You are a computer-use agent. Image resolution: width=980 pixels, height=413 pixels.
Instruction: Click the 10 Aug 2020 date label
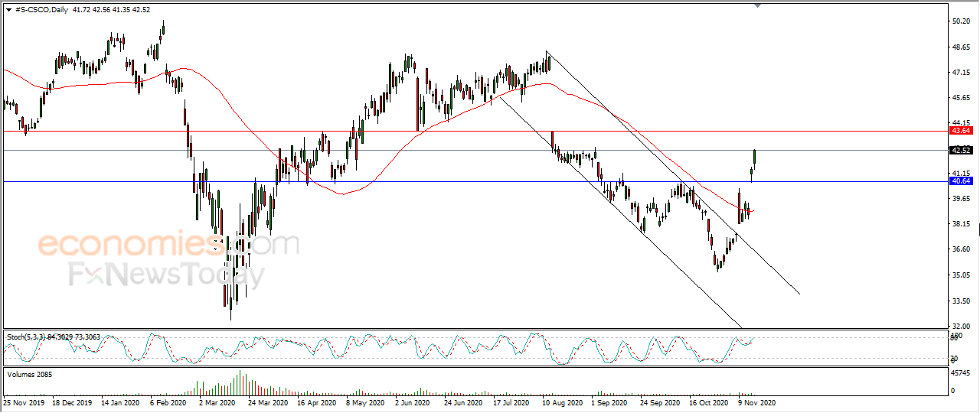[x=561, y=402]
